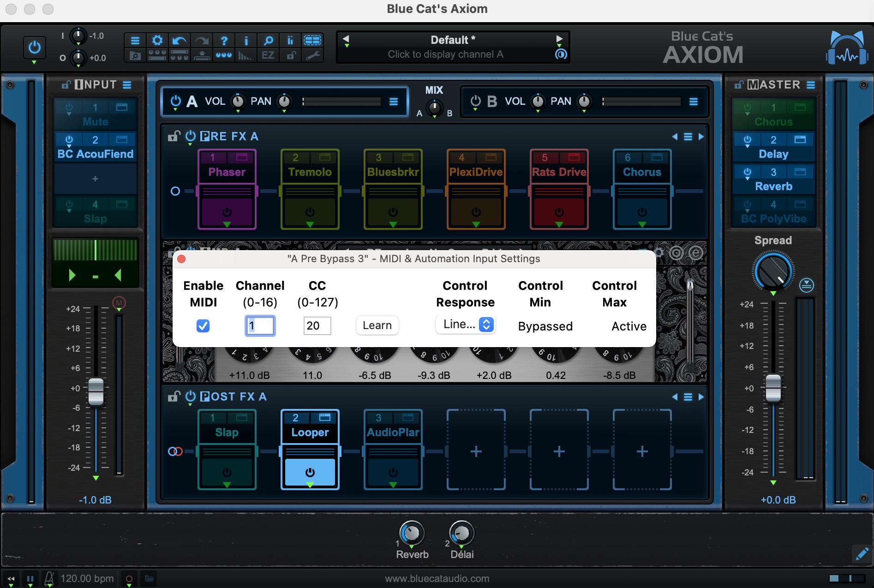
Task: Click the rewind button in transport bar
Action: [x=11, y=578]
